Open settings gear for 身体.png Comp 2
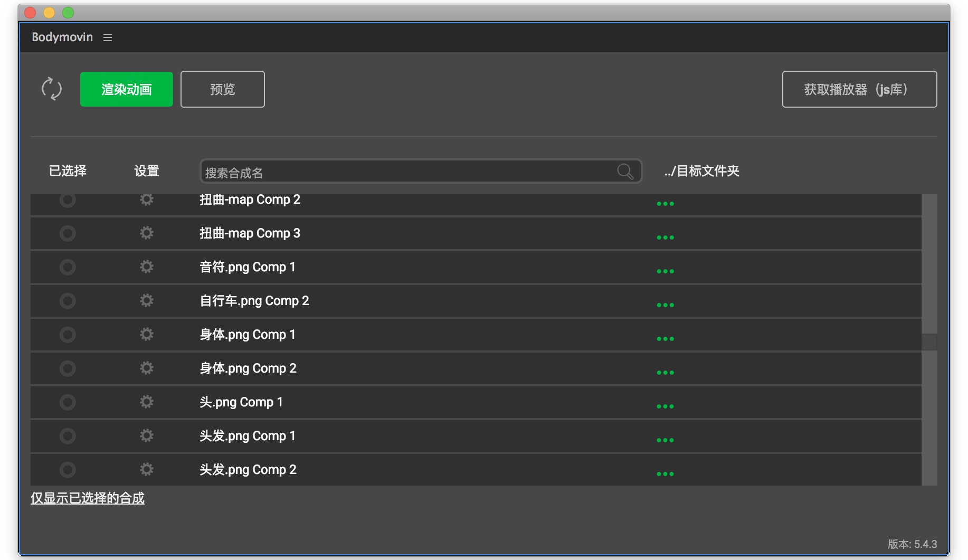 click(x=147, y=368)
